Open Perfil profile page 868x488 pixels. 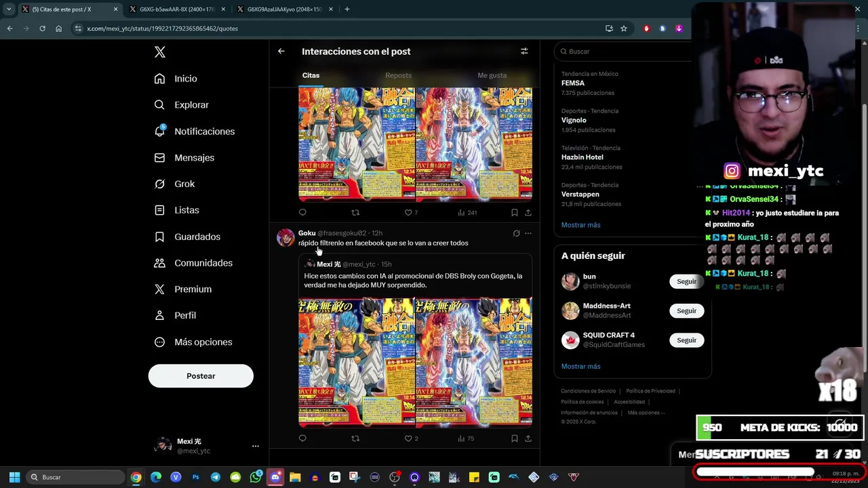pos(175,315)
